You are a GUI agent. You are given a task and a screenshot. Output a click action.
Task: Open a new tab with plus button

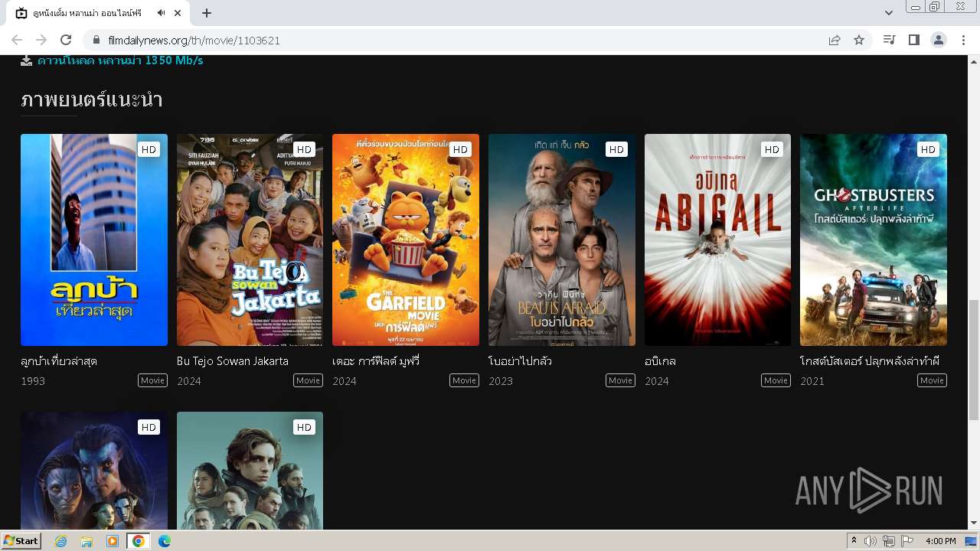(x=207, y=13)
